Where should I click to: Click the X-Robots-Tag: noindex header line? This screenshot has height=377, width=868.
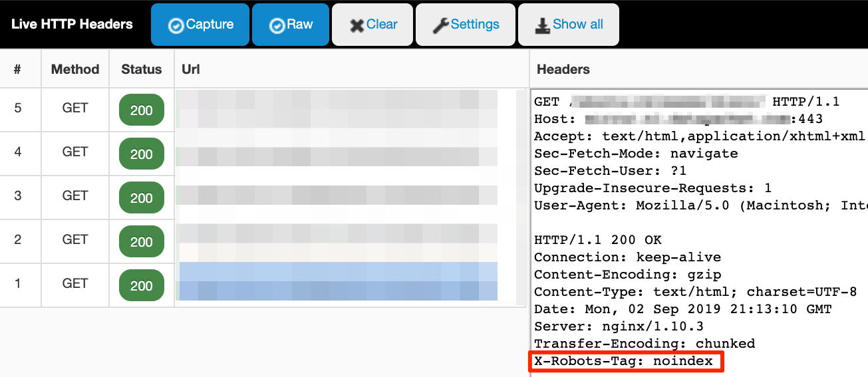624,361
